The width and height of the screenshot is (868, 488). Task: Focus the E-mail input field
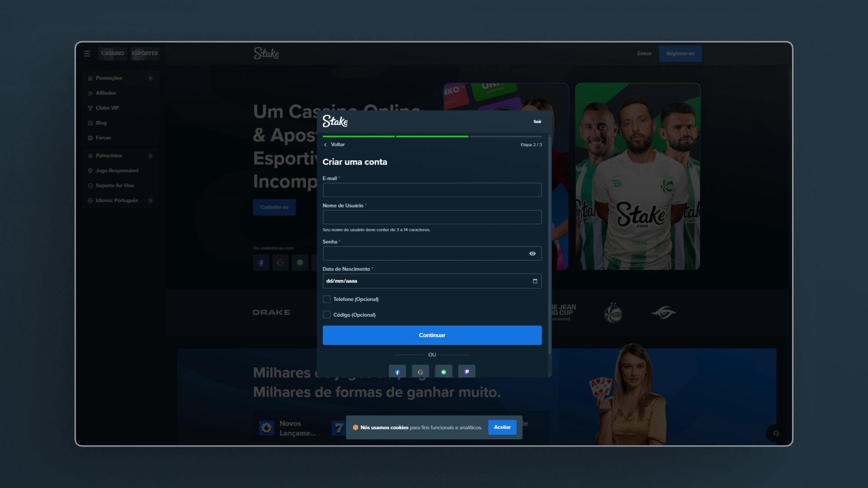click(x=432, y=190)
